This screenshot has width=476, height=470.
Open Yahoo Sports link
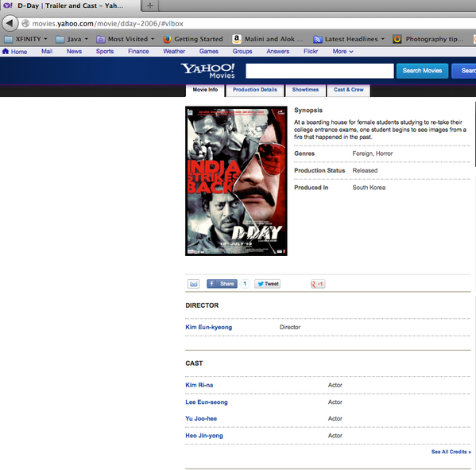[x=105, y=52]
